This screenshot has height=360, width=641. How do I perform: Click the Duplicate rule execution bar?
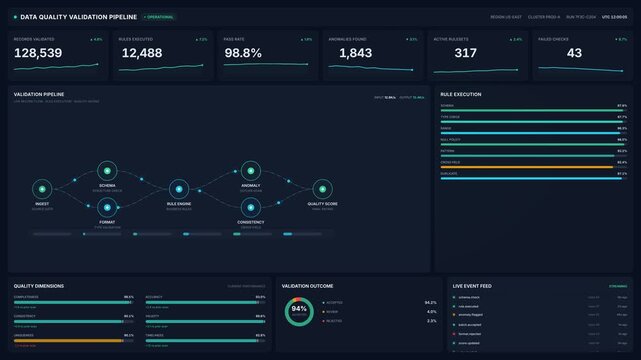tap(533, 179)
